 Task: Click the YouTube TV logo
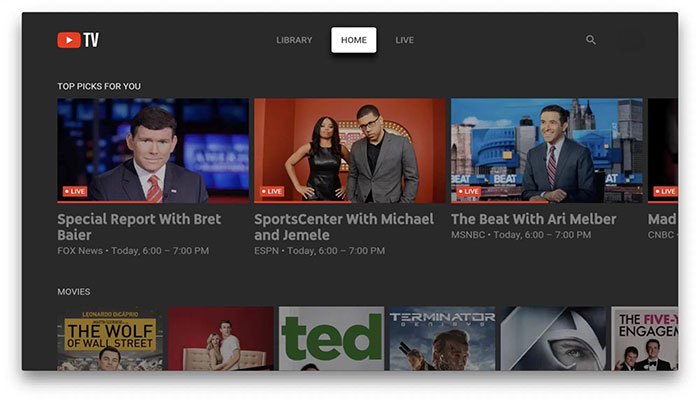78,40
